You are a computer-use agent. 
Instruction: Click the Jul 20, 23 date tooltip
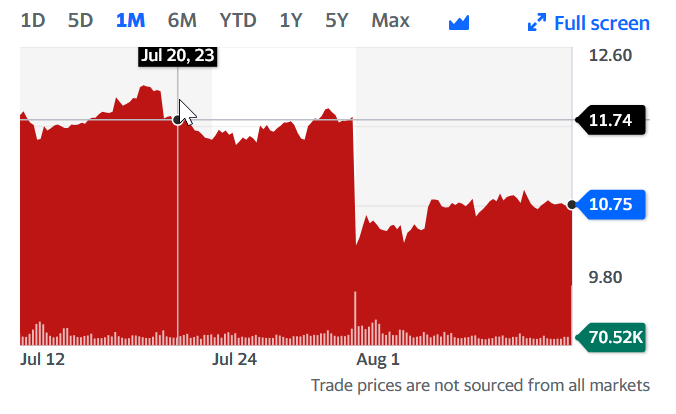[178, 56]
